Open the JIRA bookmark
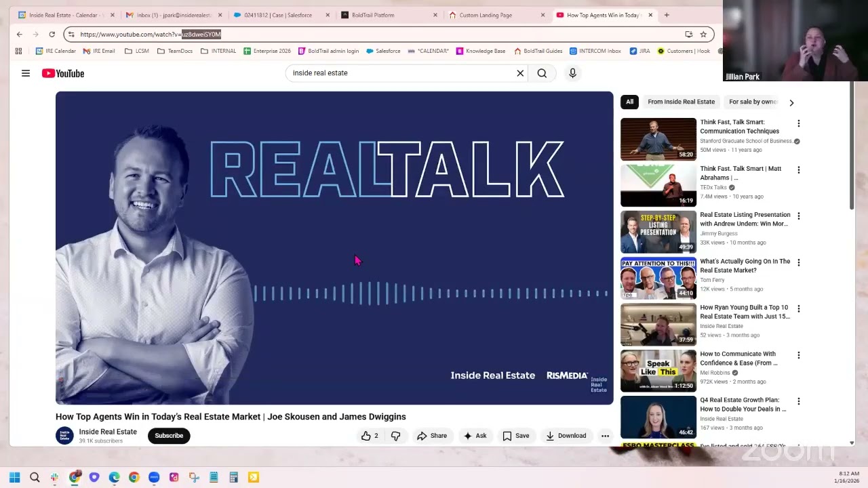Screen dimensions: 868x488 639,51
